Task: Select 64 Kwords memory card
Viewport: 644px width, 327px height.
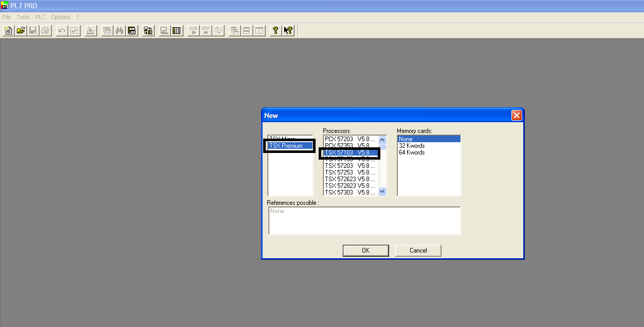Action: [429, 152]
